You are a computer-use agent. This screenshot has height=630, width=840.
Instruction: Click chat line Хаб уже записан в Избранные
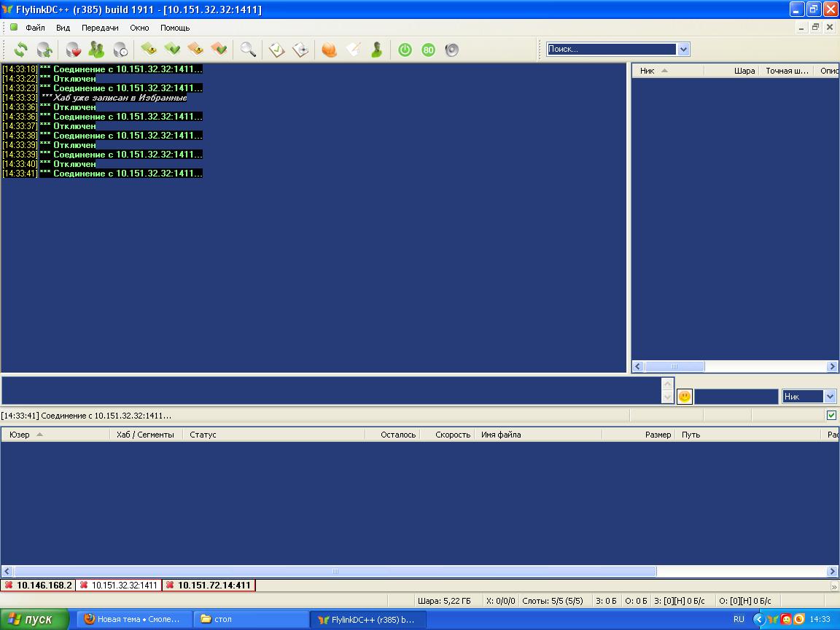point(120,98)
